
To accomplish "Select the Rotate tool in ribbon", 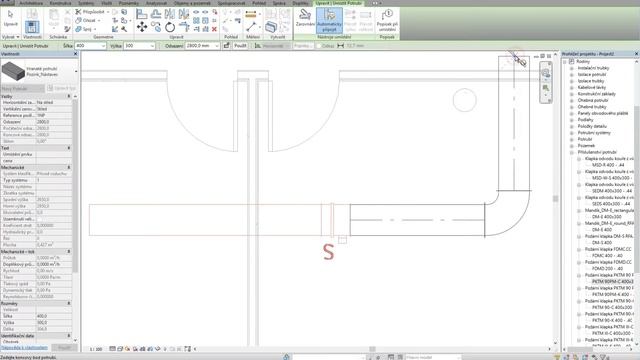I will [x=170, y=27].
